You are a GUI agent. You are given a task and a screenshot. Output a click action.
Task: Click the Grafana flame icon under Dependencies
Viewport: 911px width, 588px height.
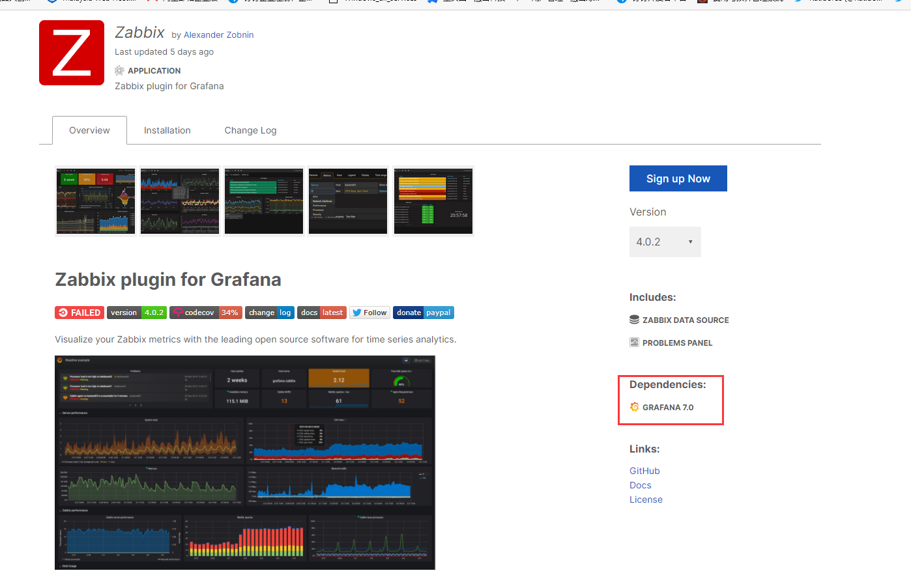click(634, 406)
